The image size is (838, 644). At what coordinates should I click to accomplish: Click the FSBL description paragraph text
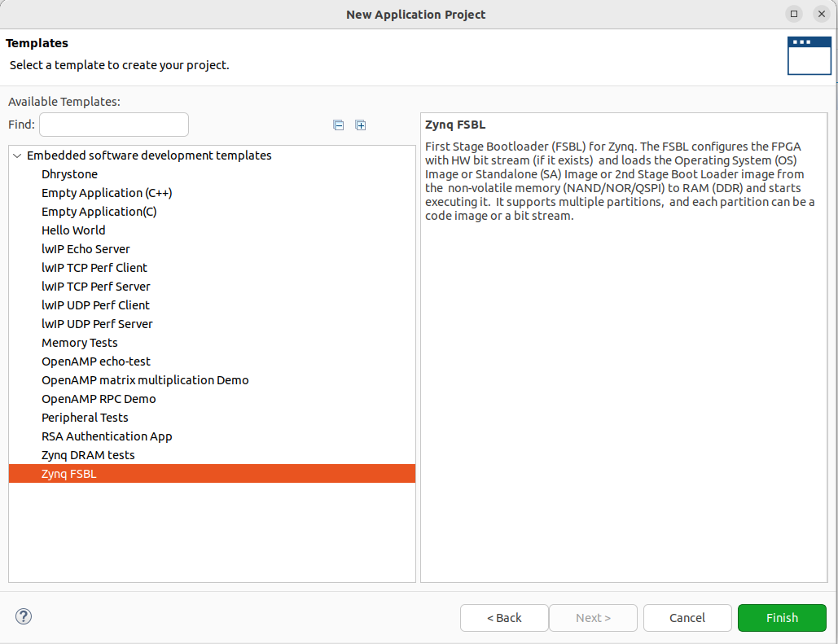[620, 182]
